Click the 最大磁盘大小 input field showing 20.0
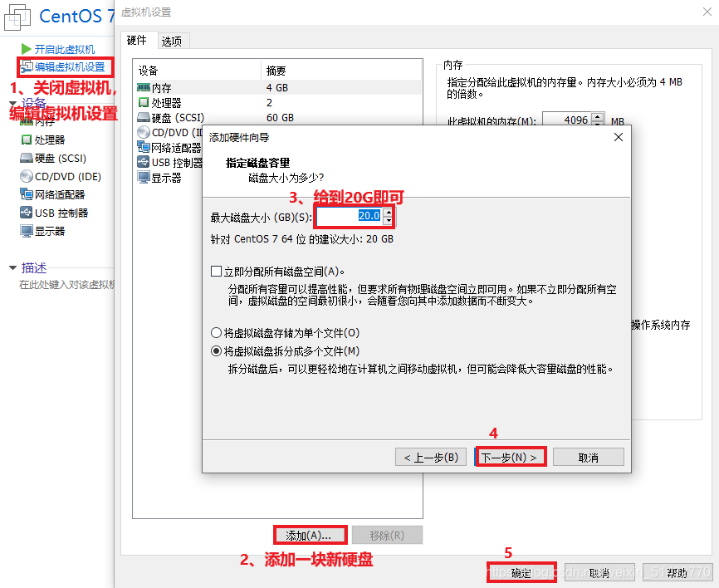This screenshot has width=719, height=588. tap(350, 216)
